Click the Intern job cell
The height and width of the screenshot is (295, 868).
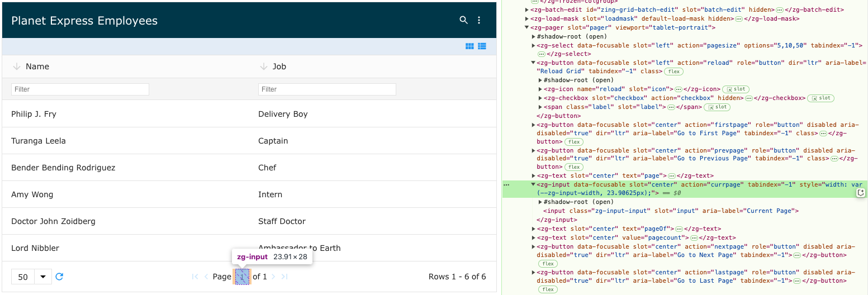tap(373, 194)
